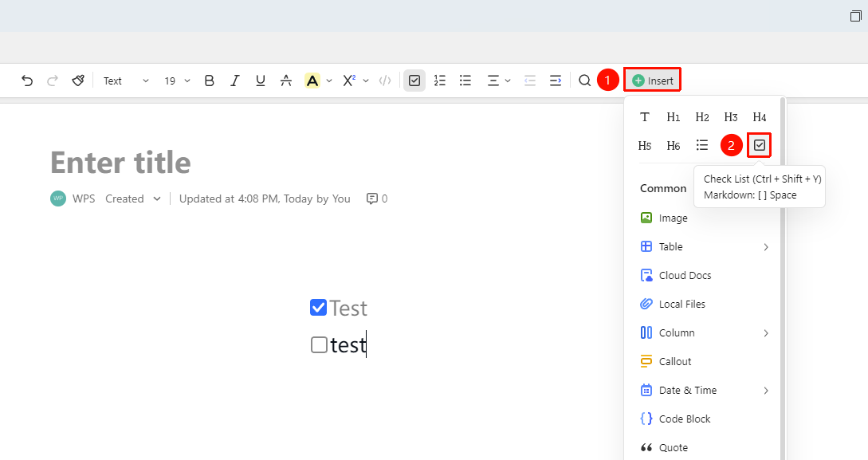
Task: Increase the paragraph indent
Action: [556, 81]
